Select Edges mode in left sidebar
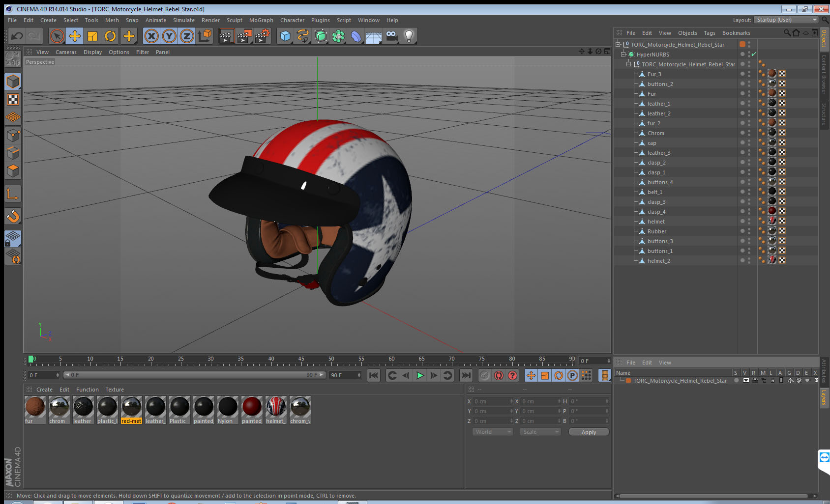Image resolution: width=830 pixels, height=504 pixels. tap(13, 153)
